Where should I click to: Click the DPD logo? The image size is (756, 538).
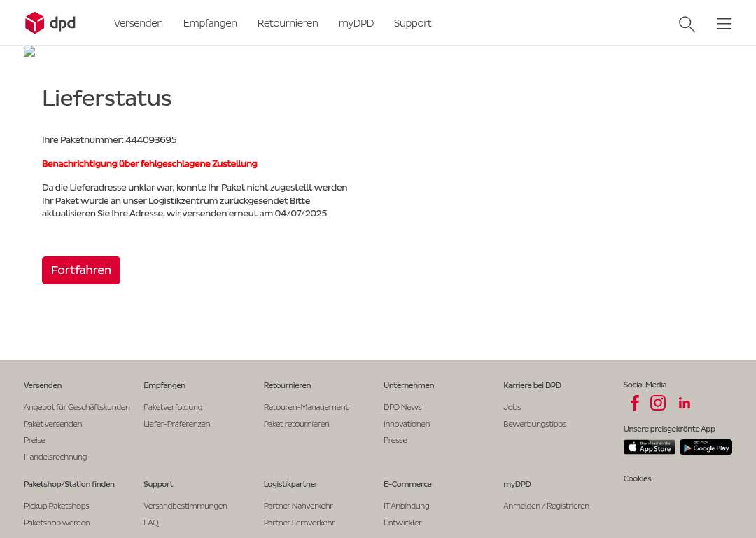click(50, 22)
